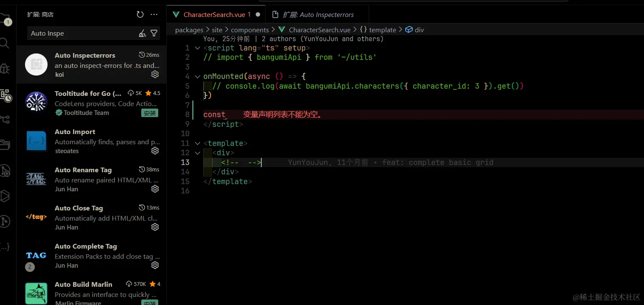
Task: Select the Auto Build Marlin extension title
Action: pyautogui.click(x=84, y=284)
